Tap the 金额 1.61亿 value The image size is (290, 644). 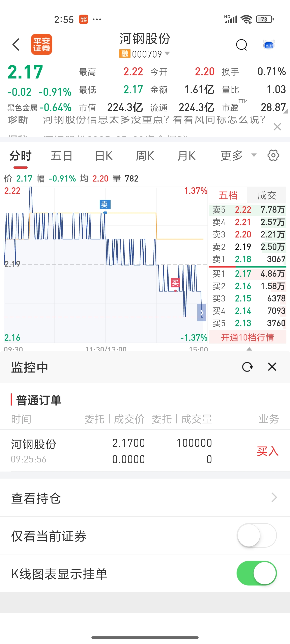pyautogui.click(x=199, y=90)
